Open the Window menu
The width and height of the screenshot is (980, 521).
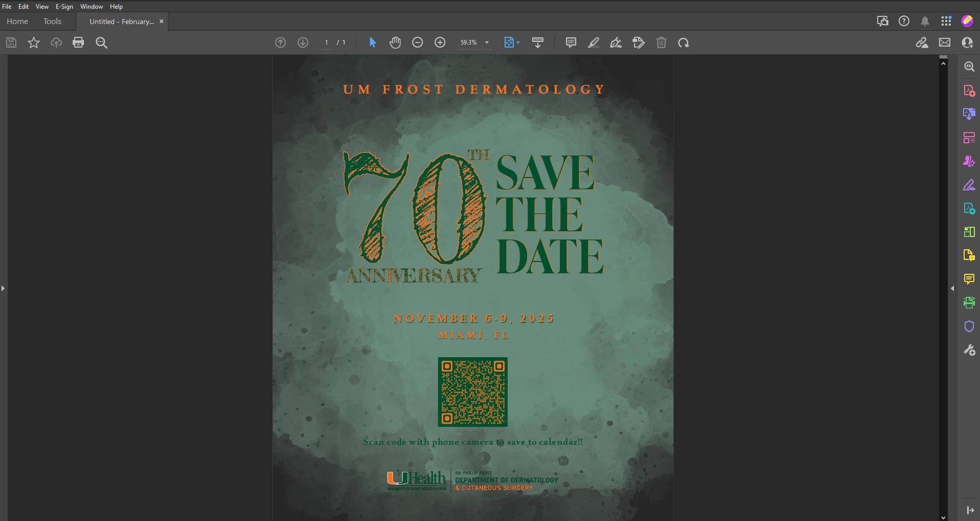click(x=92, y=7)
